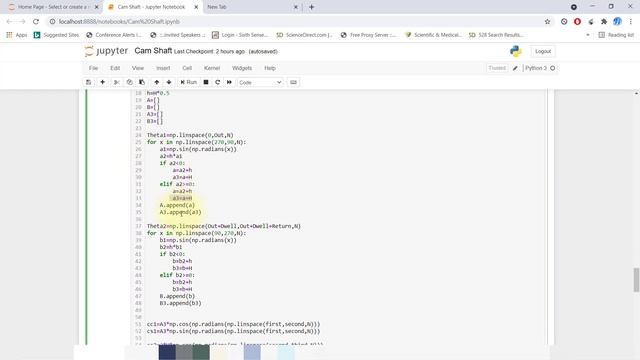Insert cell below with plus icon
The height and width of the screenshot is (360, 640).
[102, 82]
